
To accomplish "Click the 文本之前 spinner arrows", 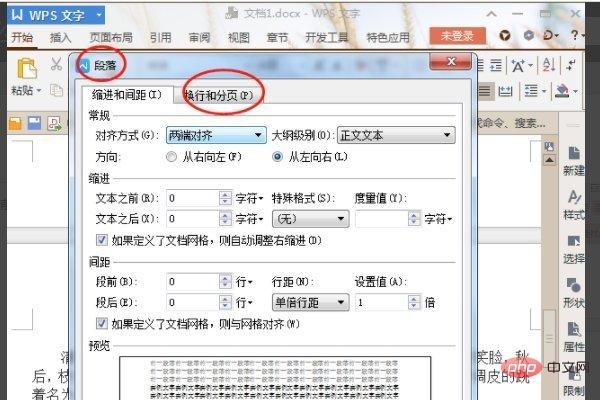I will point(225,198).
